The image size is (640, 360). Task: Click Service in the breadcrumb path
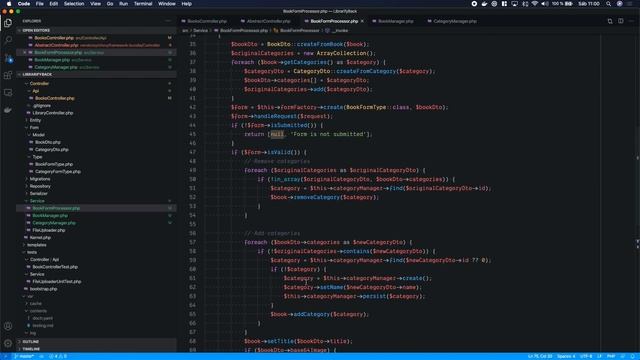click(200, 30)
